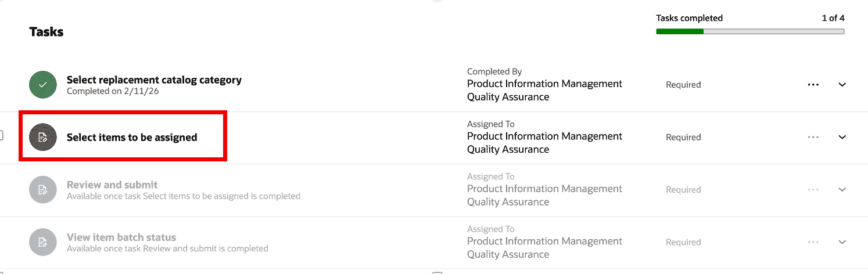Open the Select replacement catalog category task

coord(154,80)
